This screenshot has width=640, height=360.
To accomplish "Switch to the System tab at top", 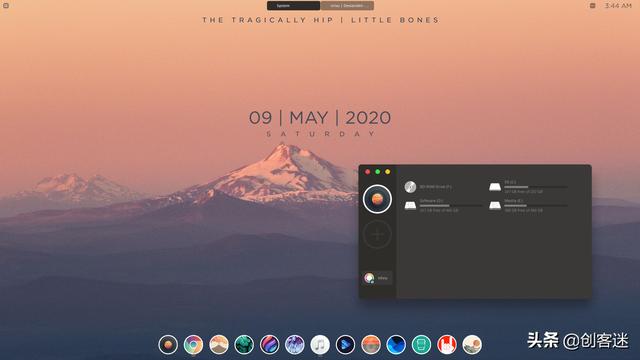I will pyautogui.click(x=293, y=6).
